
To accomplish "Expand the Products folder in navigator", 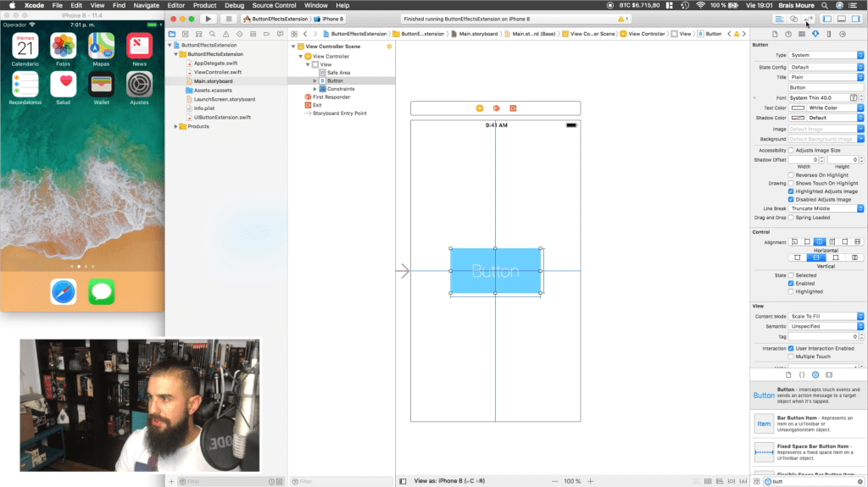I will point(176,127).
